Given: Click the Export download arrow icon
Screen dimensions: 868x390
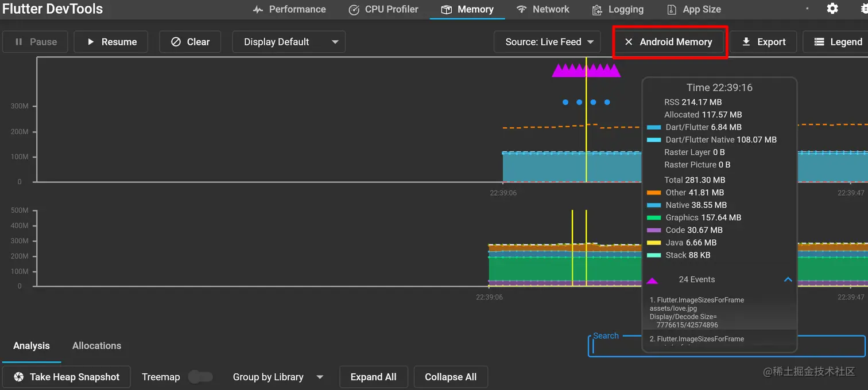Looking at the screenshot, I should point(746,42).
